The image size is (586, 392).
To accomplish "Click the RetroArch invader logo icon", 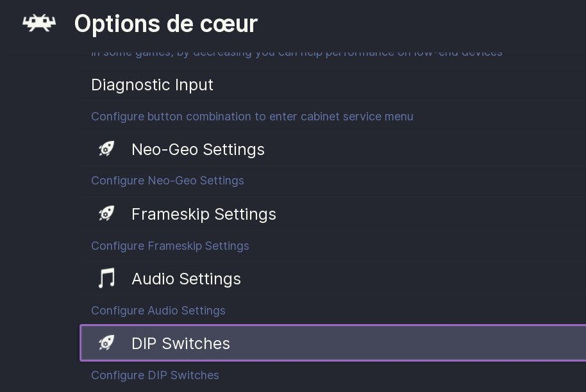I will 39,24.
